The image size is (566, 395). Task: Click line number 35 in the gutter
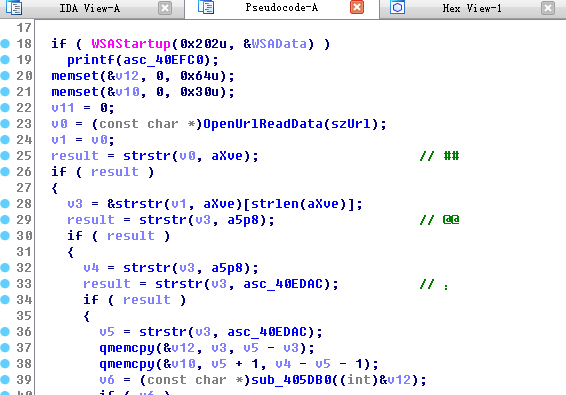pos(24,316)
